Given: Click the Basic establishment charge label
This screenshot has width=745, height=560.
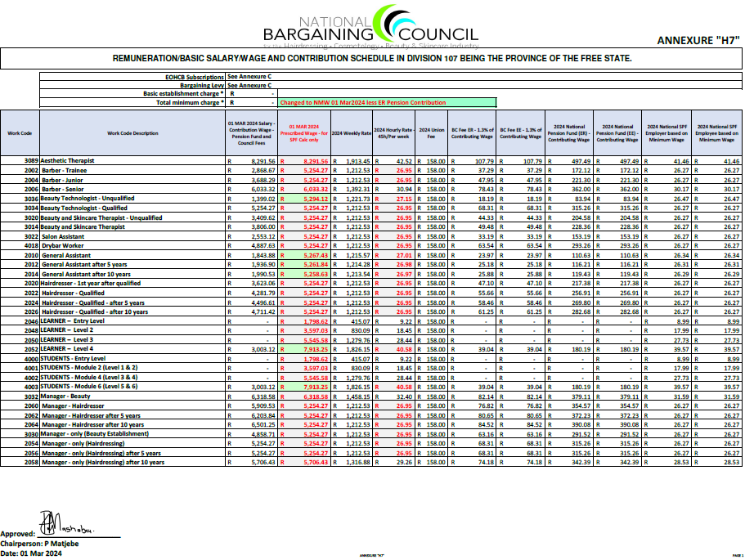Looking at the screenshot, I should coord(183,93).
